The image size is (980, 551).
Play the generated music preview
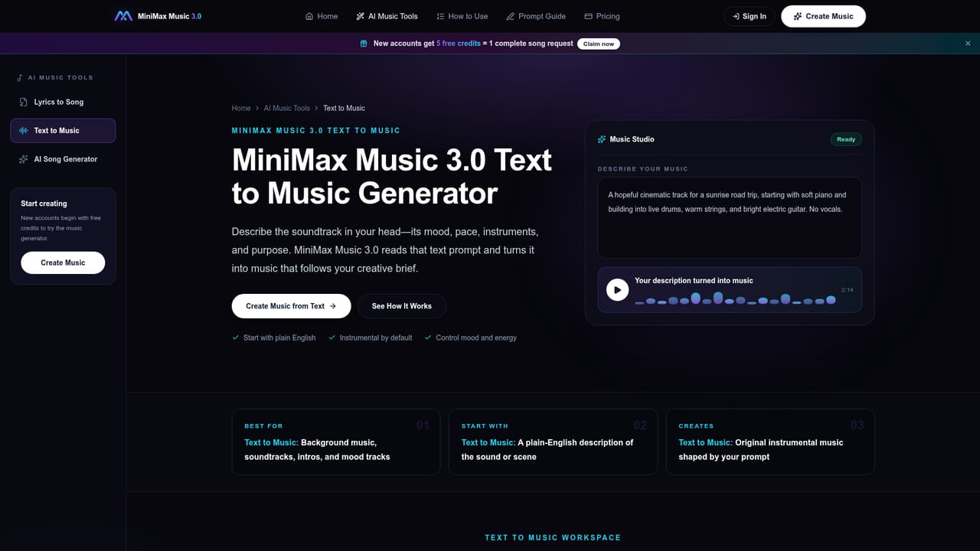(x=617, y=289)
